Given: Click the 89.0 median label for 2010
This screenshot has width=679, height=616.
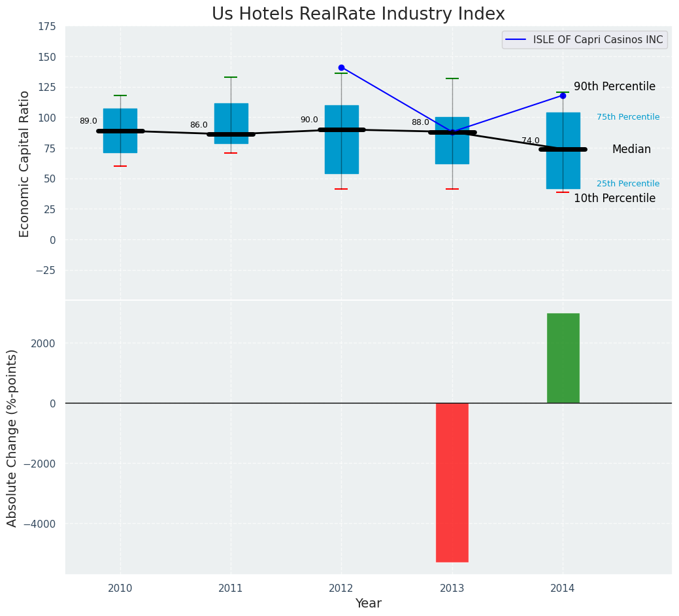Looking at the screenshot, I should point(88,121).
